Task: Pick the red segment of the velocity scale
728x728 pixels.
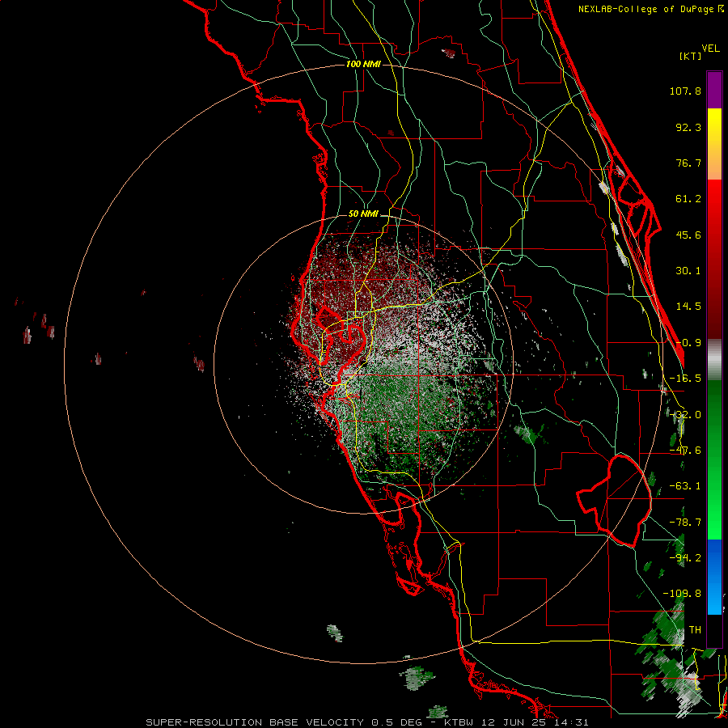Action: pyautogui.click(x=714, y=259)
